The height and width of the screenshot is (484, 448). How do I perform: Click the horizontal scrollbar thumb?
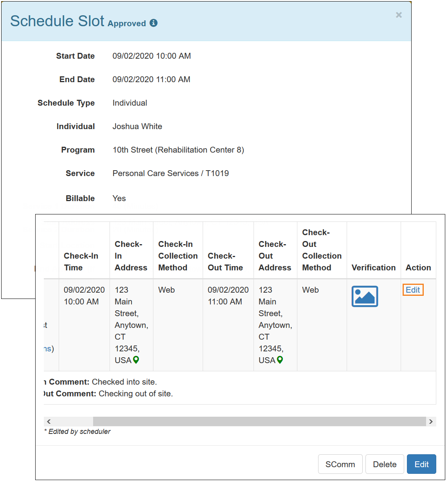[x=259, y=421]
